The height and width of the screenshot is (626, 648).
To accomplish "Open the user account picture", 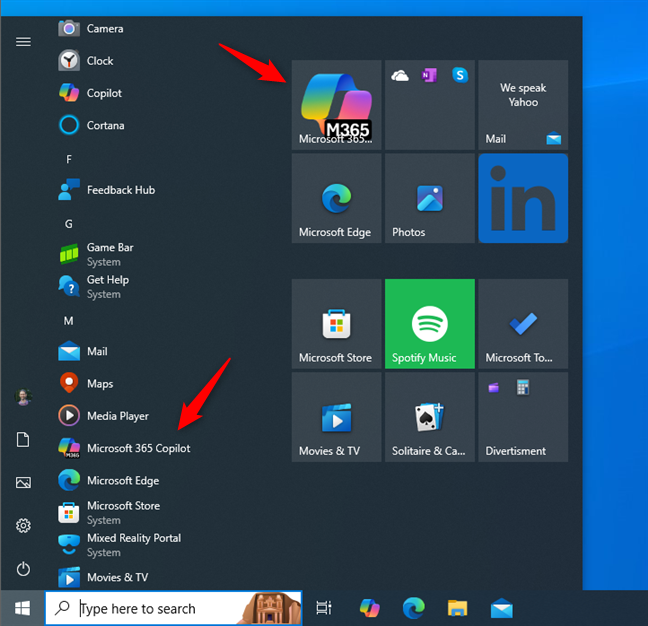I will pyautogui.click(x=23, y=397).
